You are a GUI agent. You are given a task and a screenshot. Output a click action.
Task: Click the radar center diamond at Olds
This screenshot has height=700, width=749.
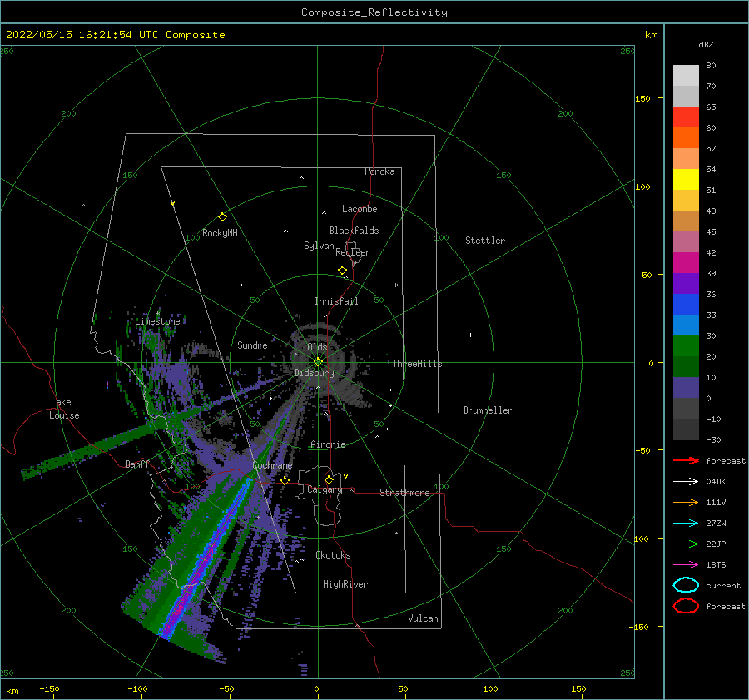click(x=318, y=362)
